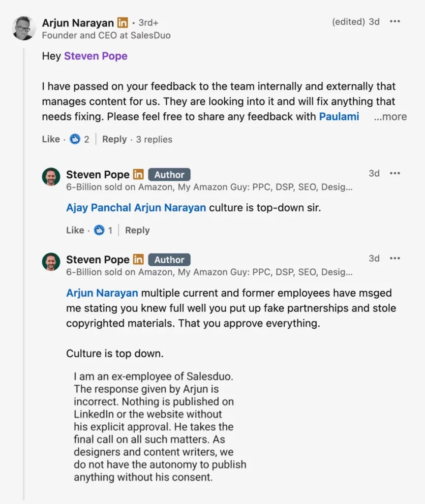425x504 pixels.
Task: Click LinkedIn badge on Steven Pope's first reply
Action: 138,175
